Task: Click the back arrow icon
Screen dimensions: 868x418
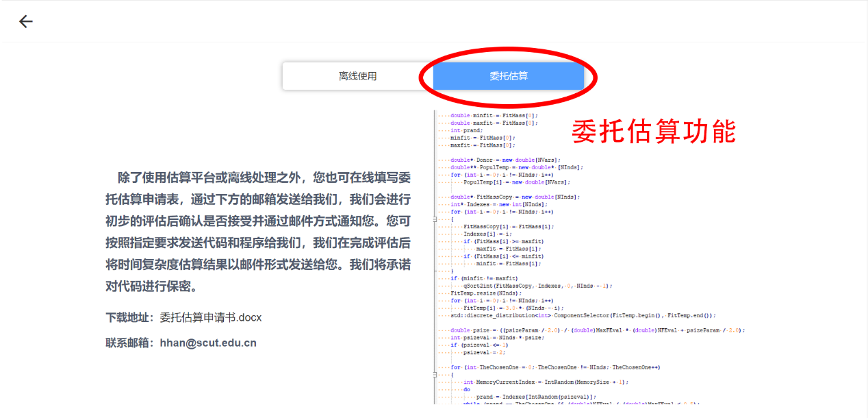Action: tap(25, 22)
